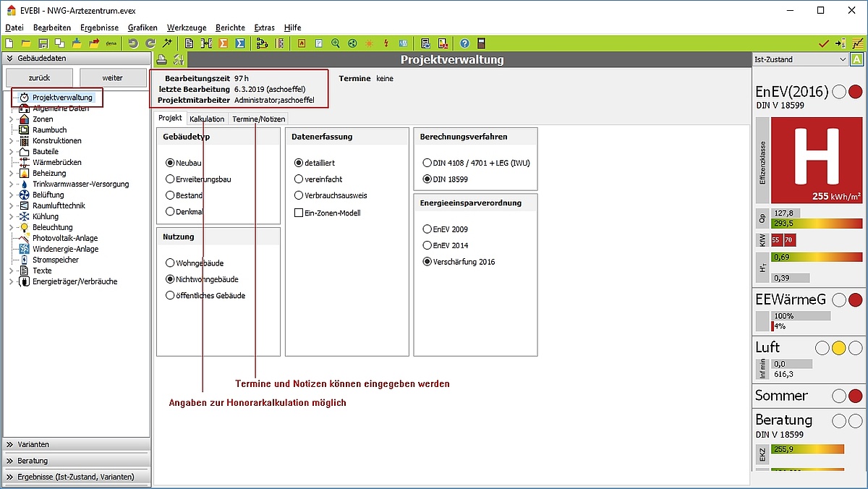Enable the Ein-Zonen-Modell checkbox
868x489 pixels.
pos(299,213)
